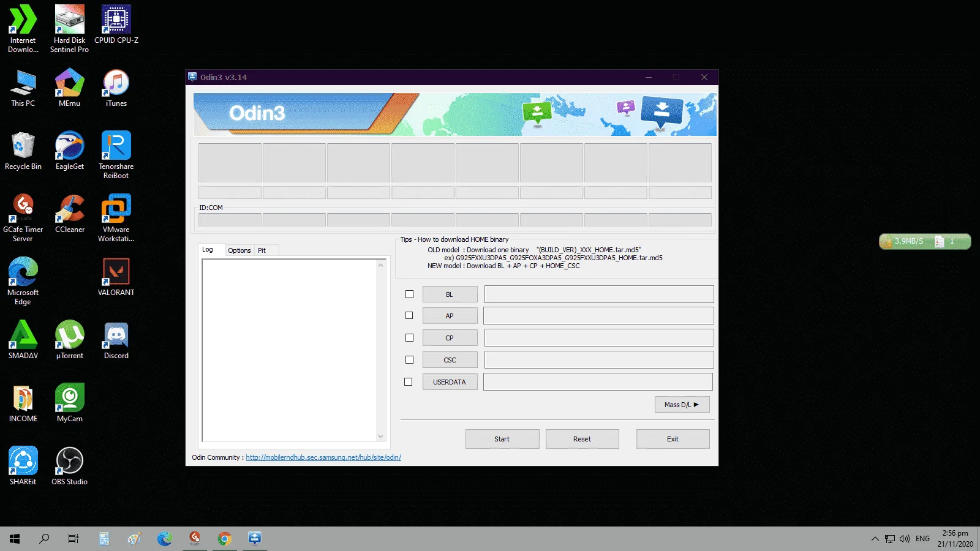Open Discord desktop icon

click(116, 340)
